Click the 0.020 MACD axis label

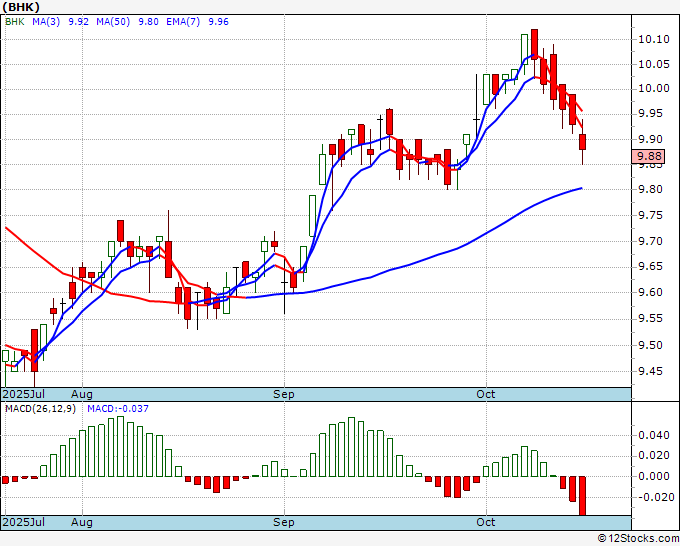tap(654, 456)
